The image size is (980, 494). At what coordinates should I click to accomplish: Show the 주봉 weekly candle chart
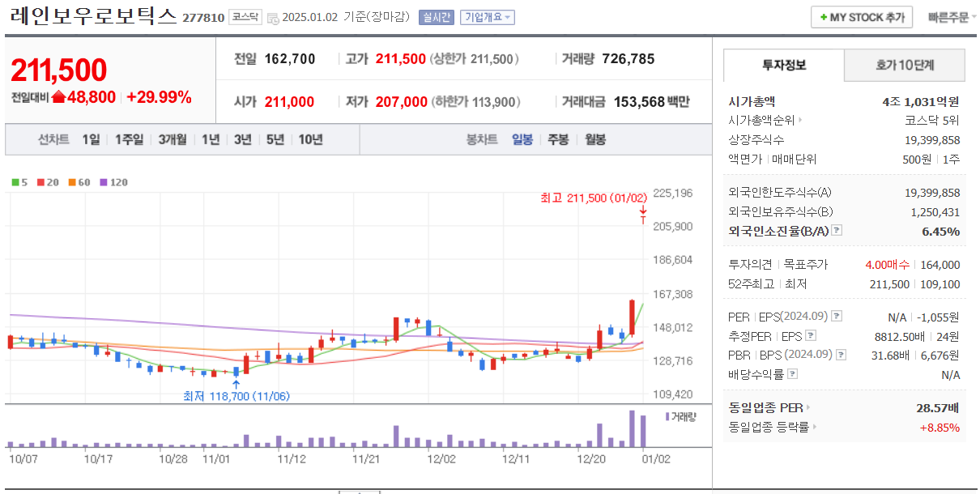558,139
